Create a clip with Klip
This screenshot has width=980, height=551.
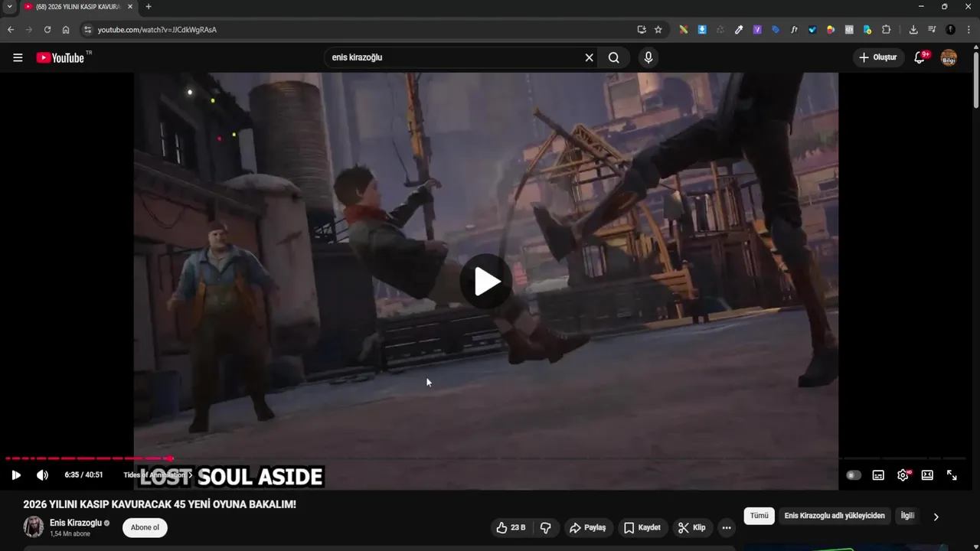[691, 527]
